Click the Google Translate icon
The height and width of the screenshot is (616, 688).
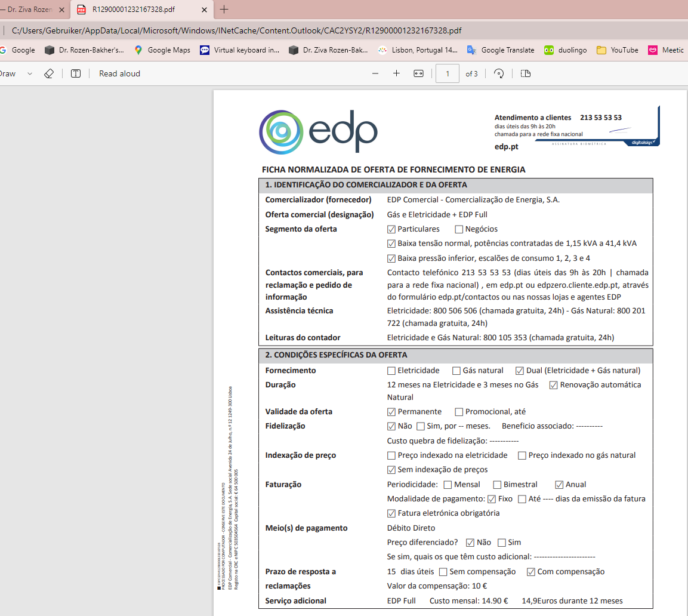click(x=471, y=50)
